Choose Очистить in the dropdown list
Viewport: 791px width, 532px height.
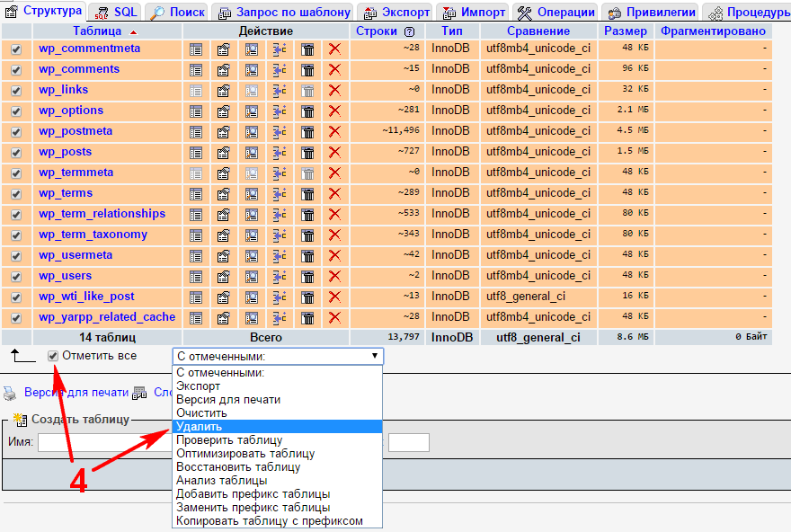(278, 413)
